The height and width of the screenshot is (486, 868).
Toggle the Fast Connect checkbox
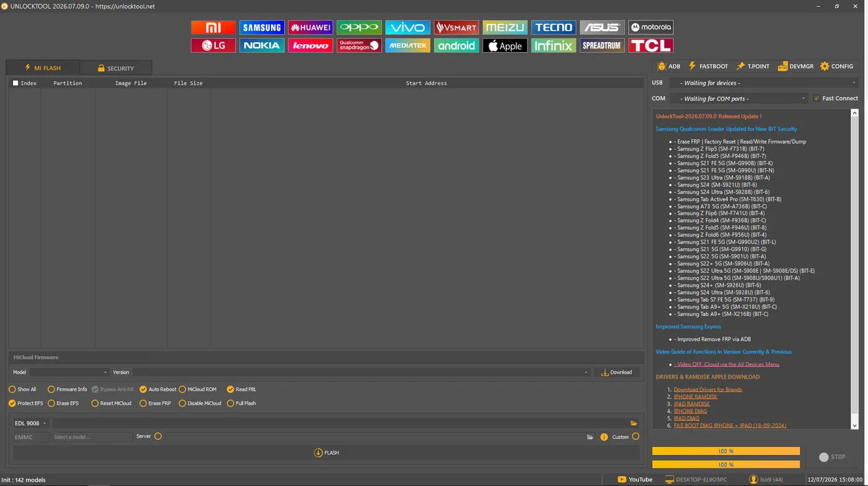tap(817, 99)
